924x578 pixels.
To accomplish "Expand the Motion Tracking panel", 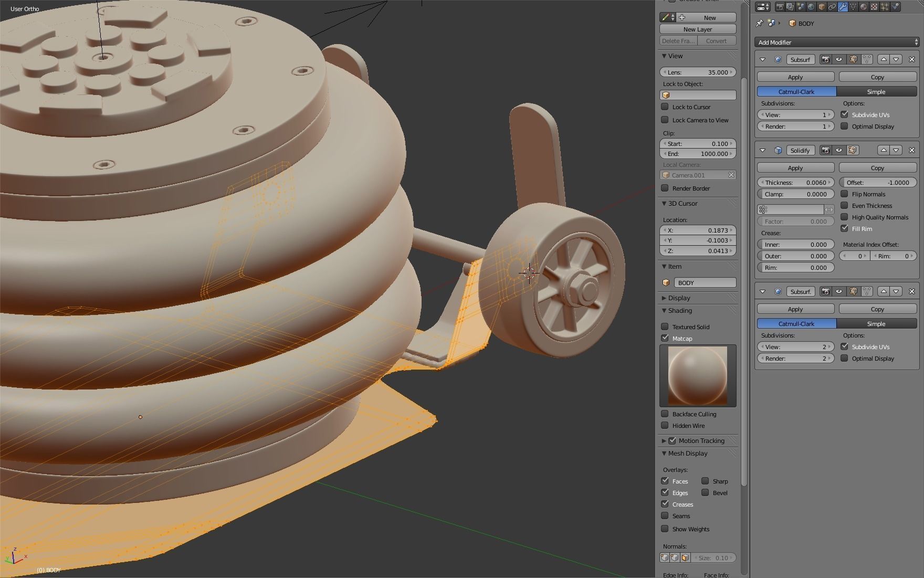I will 664,440.
